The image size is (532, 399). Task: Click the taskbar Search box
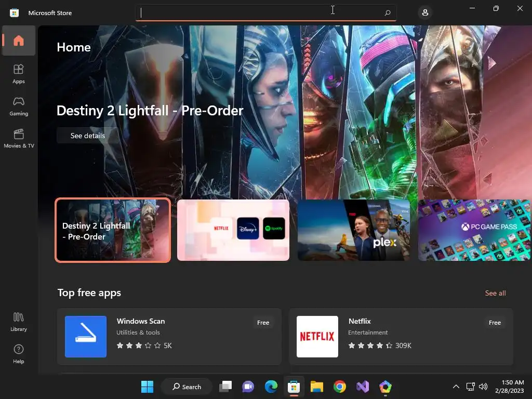pos(187,387)
